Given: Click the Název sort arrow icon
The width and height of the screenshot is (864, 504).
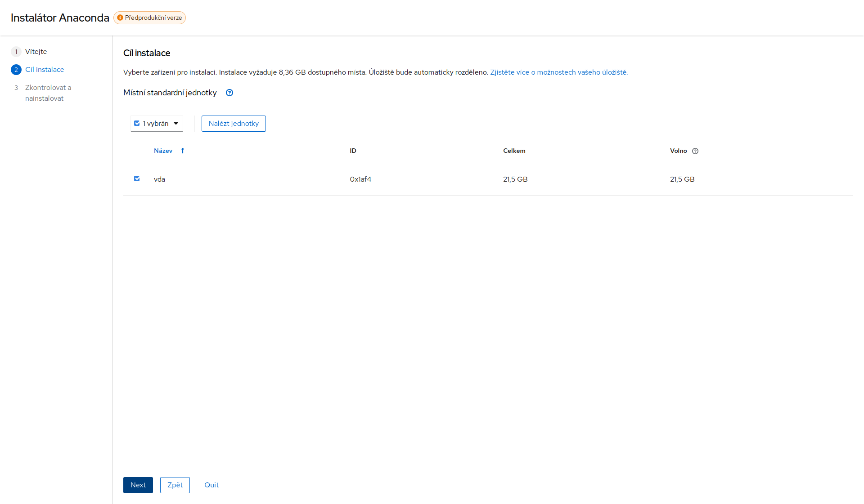Looking at the screenshot, I should click(x=183, y=151).
